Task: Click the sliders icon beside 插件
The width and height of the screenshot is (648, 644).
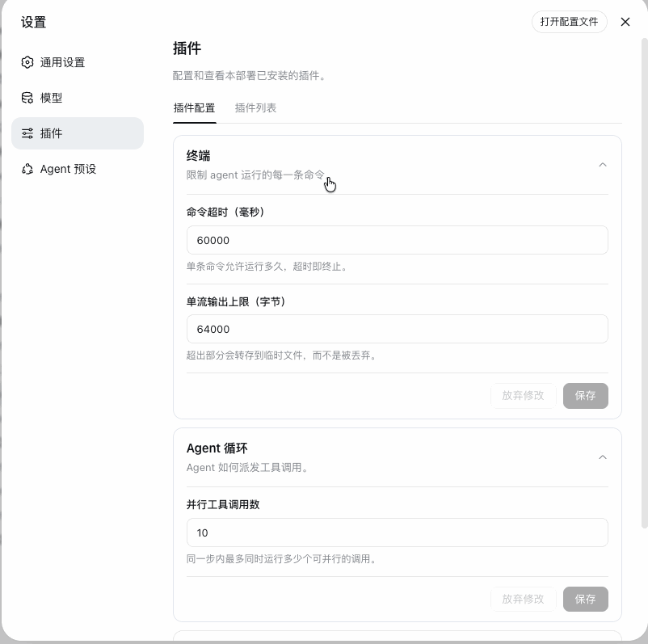Action: (27, 133)
